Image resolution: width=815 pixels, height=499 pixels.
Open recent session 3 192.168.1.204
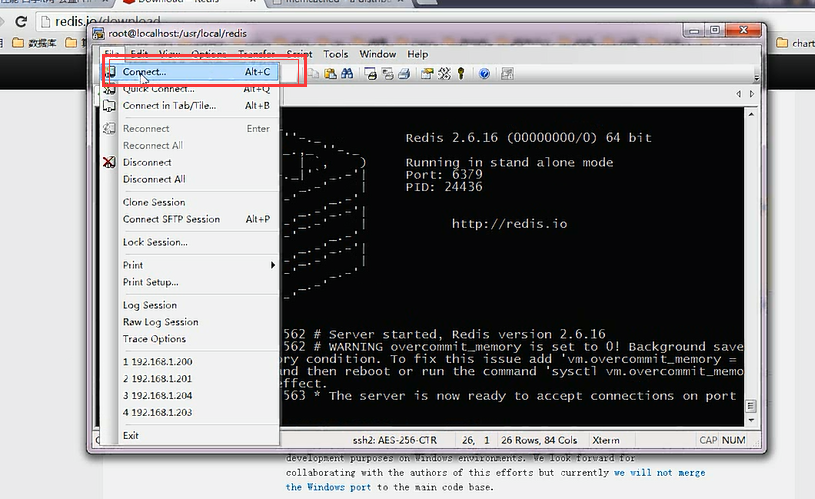pos(189,396)
